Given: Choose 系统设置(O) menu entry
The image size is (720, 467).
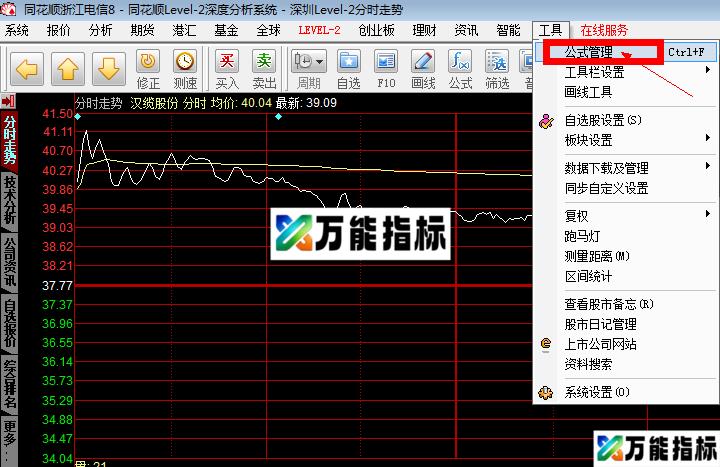Looking at the screenshot, I should (x=625, y=393).
